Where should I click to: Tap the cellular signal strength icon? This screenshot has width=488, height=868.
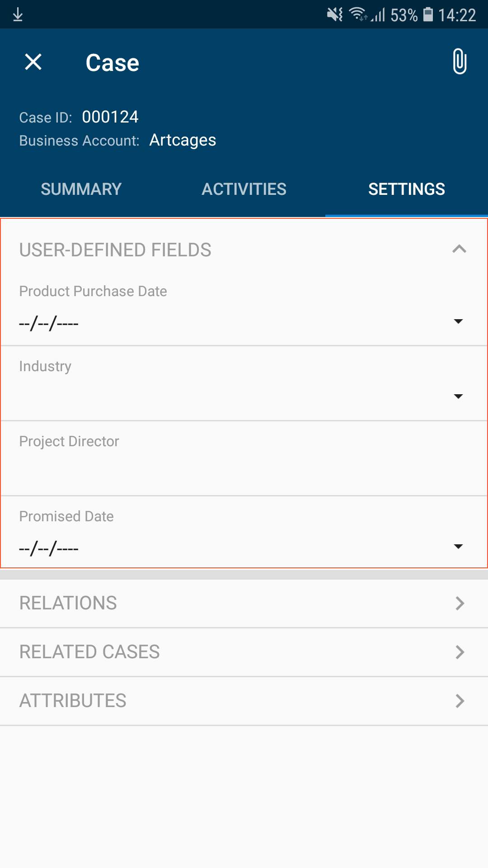[x=379, y=14]
